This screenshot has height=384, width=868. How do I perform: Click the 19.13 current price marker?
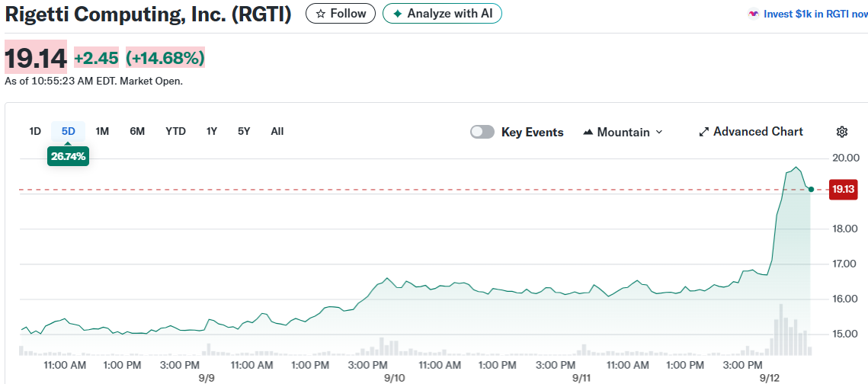pos(842,189)
